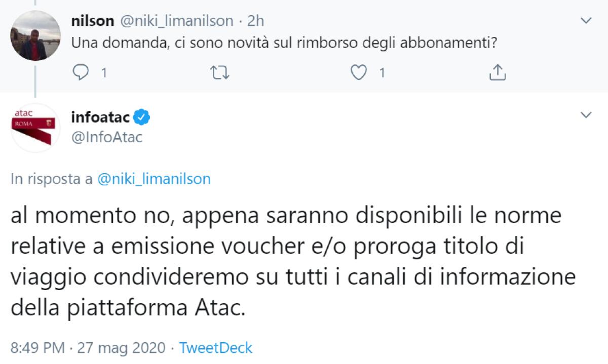Expand more options on the reply tweet
Viewport: 608px width, 364px height.
tap(586, 114)
